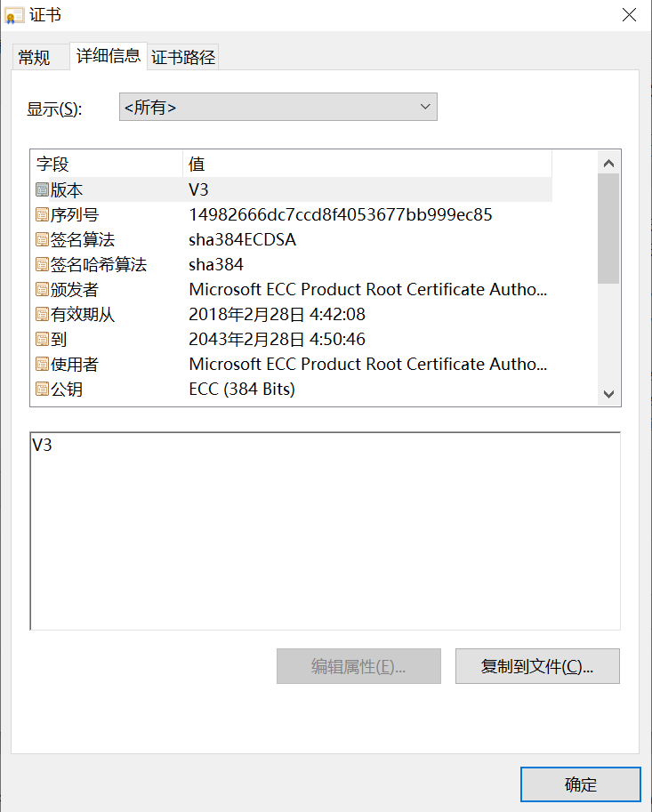Select the 详细信息 tab
Screen dimensions: 652x812
pos(109,56)
